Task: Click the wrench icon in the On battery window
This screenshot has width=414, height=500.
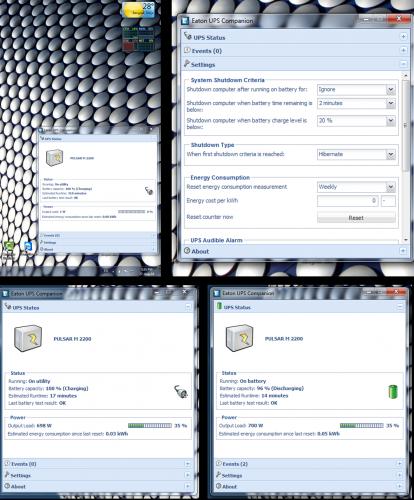Action: (x=218, y=474)
